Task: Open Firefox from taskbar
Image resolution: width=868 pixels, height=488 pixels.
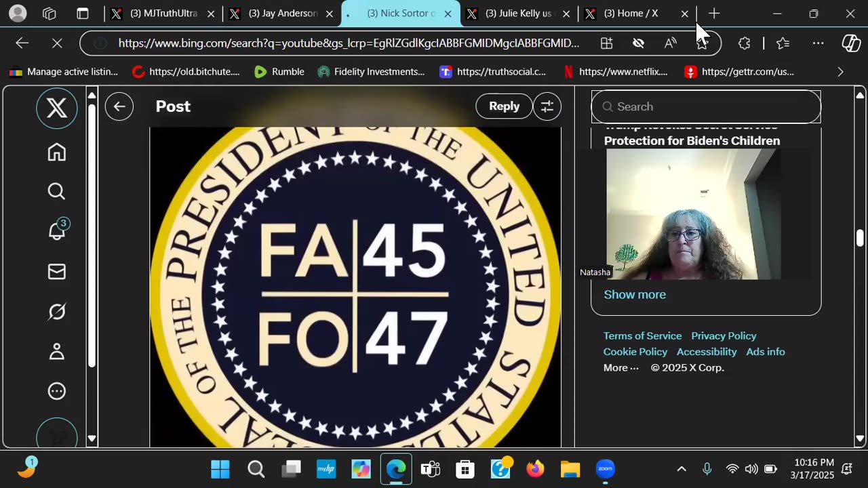Action: click(535, 469)
